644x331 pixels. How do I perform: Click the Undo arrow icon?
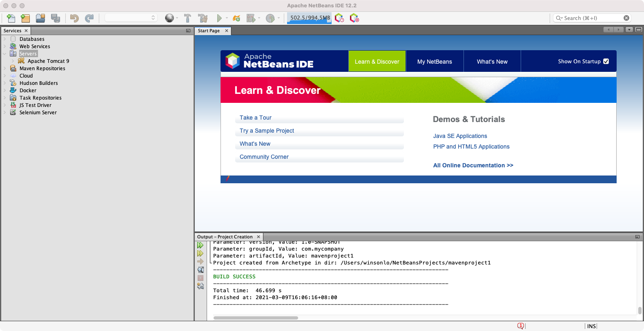74,18
